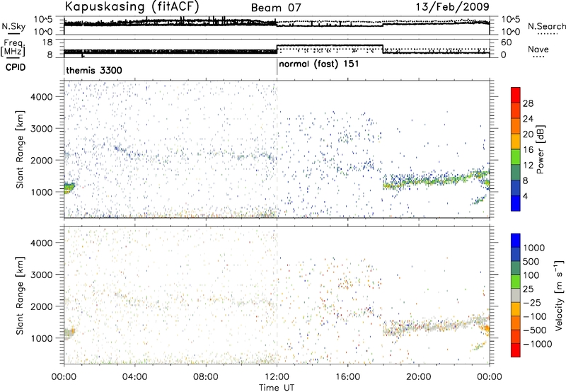
Task: Select the "24" label on Power color bar
Action: (528, 119)
